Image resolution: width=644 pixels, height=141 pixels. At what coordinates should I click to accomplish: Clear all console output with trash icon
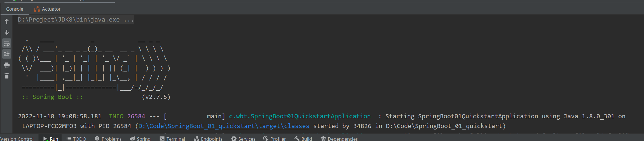(7, 76)
